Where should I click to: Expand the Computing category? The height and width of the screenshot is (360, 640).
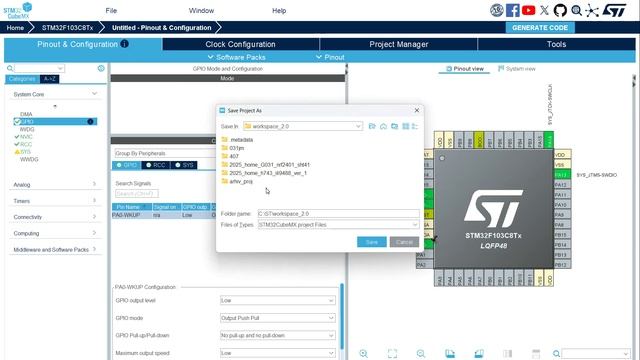(x=55, y=233)
